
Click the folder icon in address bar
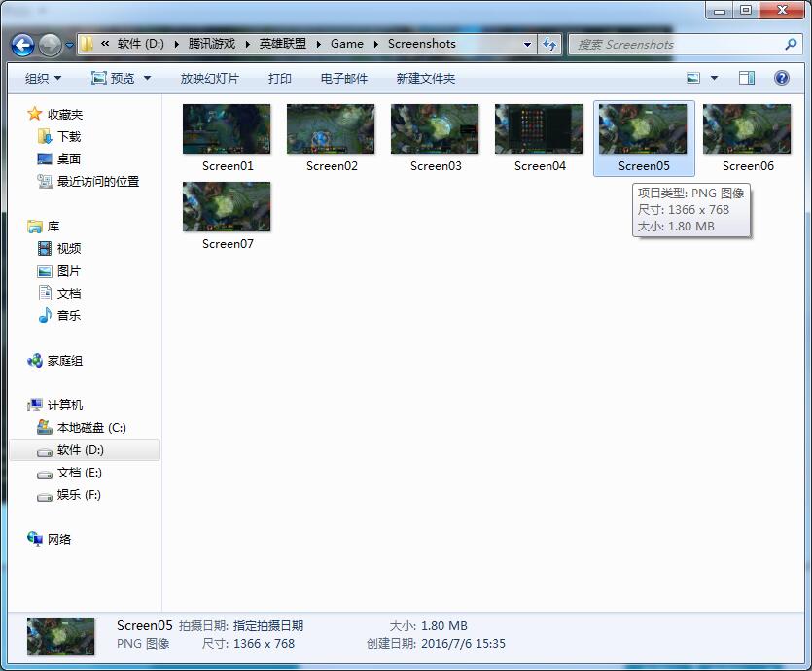(87, 44)
